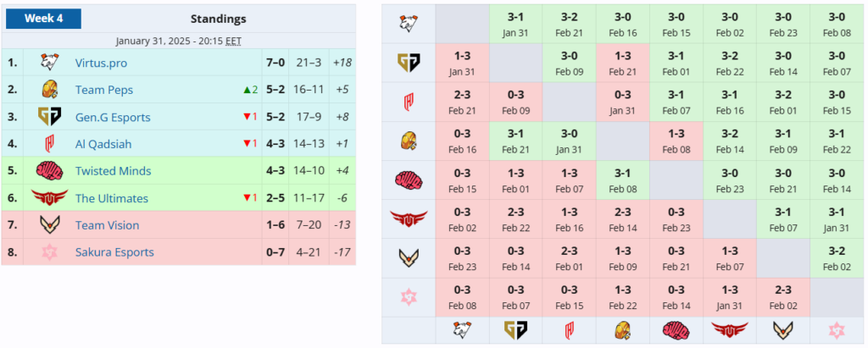Click the Twisted Minds brain logo in standings
The image size is (868, 348).
point(49,171)
